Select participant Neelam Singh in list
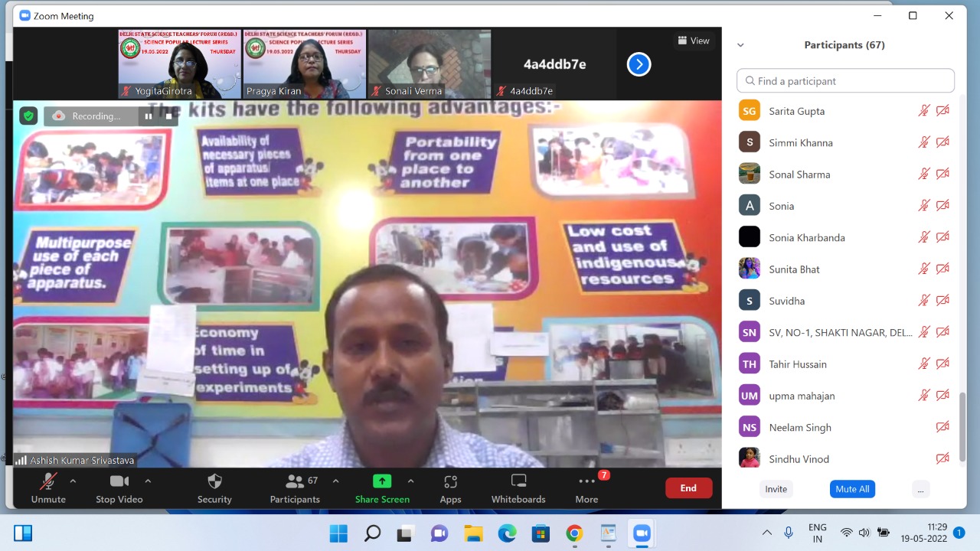 click(845, 427)
